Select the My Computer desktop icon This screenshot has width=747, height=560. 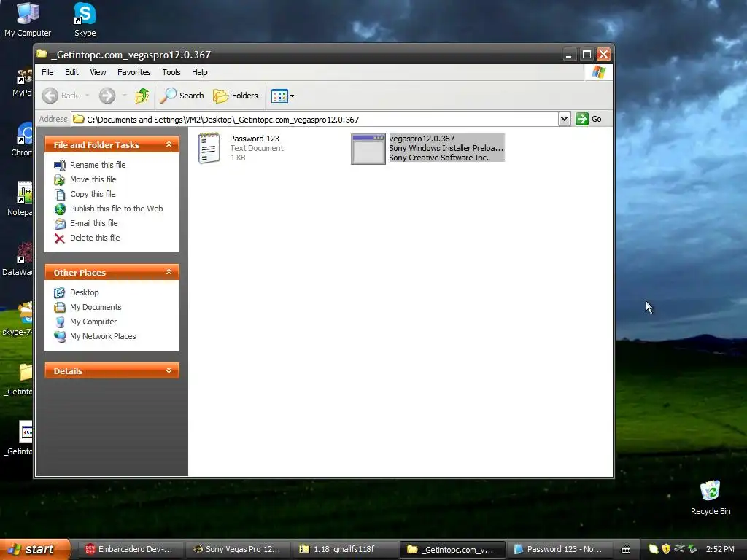(x=28, y=19)
